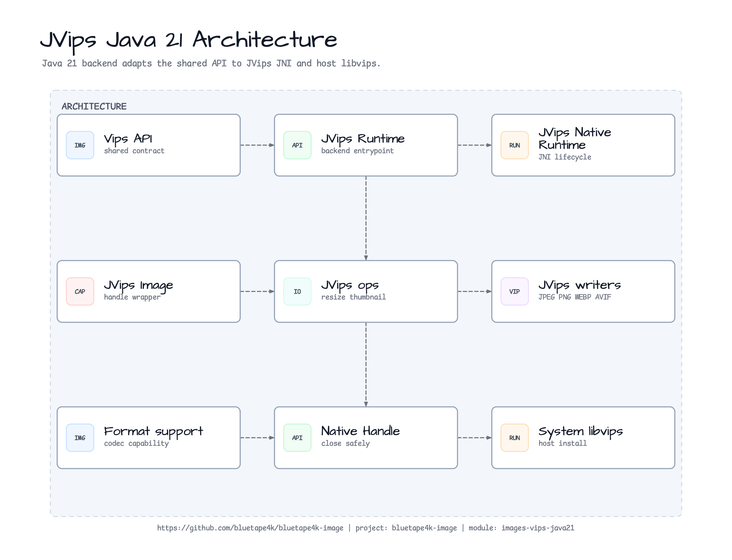Click the 'JNI lifecycle' subtitle
The image size is (732, 560).
(x=564, y=157)
